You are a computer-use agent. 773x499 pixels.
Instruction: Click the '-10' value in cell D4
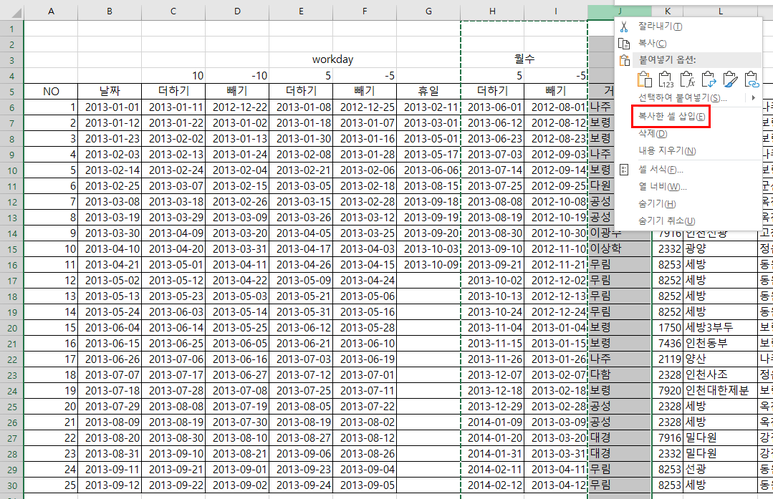click(237, 75)
